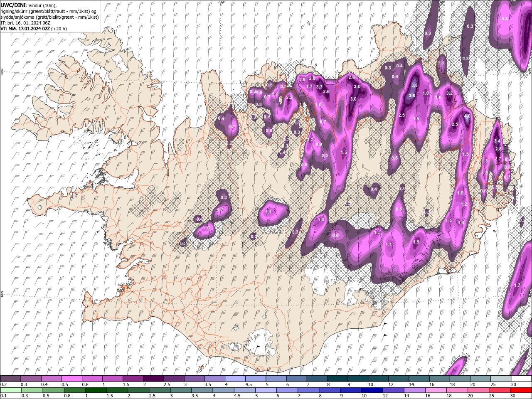Click the "2.8" snowfall value on the map

(x=499, y=149)
